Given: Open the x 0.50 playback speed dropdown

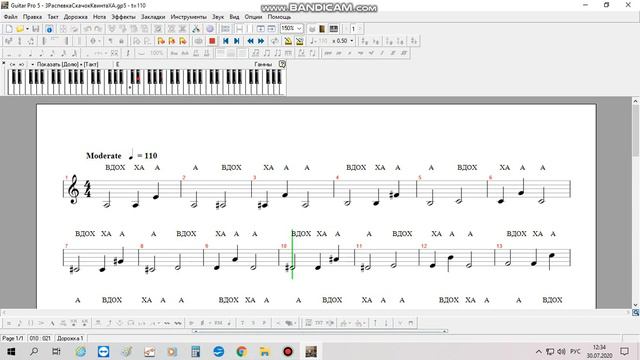Looking at the screenshot, I should point(352,41).
